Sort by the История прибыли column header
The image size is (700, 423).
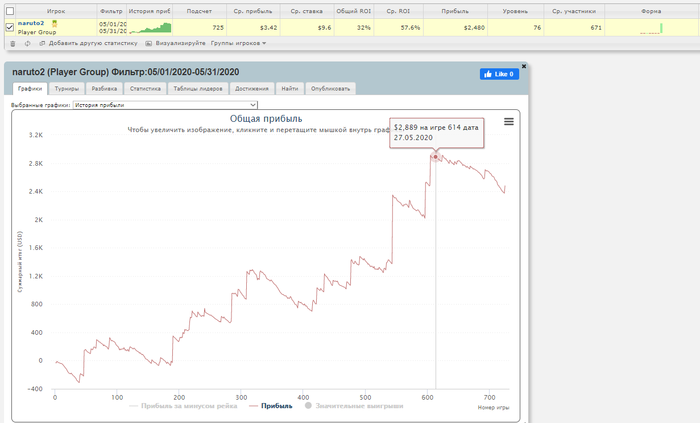149,11
